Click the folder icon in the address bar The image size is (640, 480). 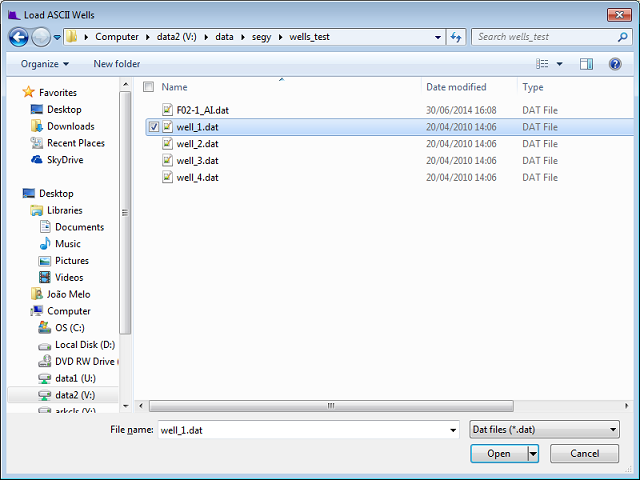72,37
